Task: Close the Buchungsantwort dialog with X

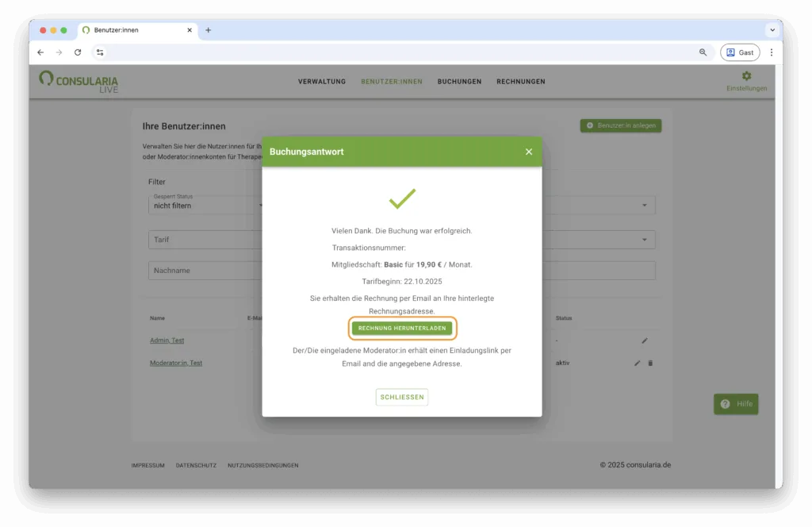Action: 529,152
